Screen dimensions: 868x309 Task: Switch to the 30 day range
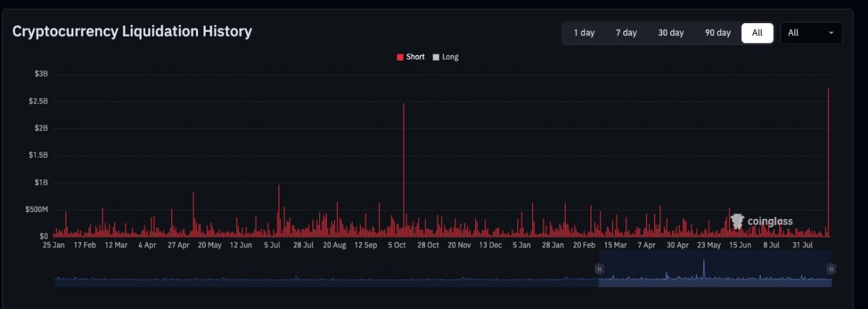pos(671,33)
